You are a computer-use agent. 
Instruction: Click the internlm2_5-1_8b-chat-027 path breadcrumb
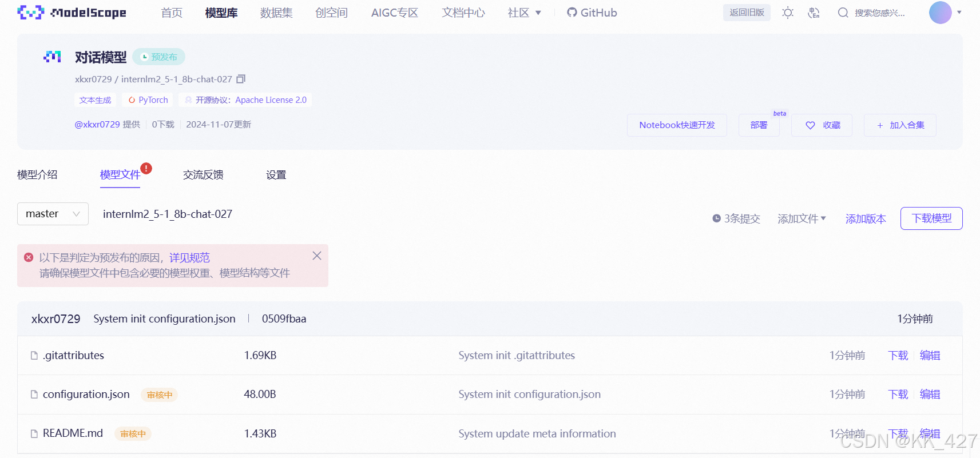point(168,214)
